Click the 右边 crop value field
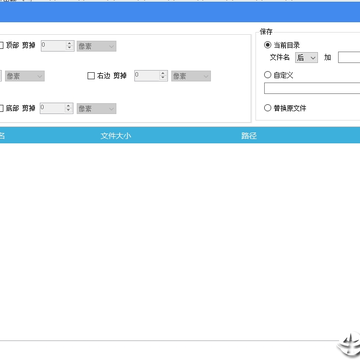Image resolution: width=360 pixels, height=360 pixels. click(147, 76)
